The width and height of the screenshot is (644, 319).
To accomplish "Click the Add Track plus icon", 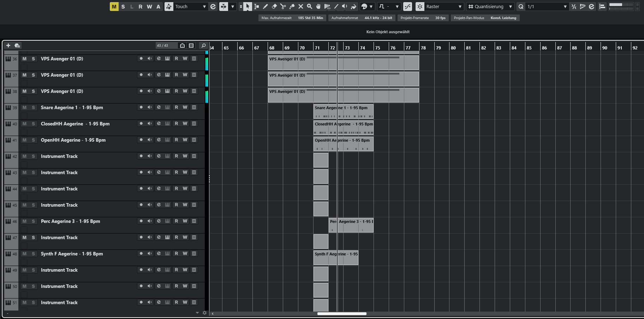I will click(8, 45).
